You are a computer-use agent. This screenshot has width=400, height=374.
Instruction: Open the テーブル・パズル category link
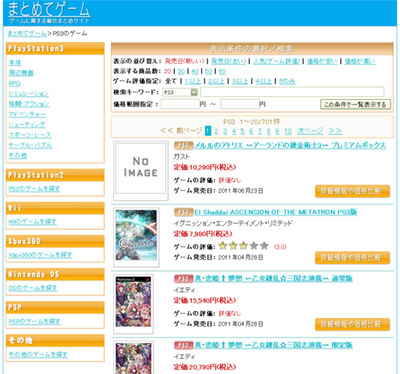[30, 145]
